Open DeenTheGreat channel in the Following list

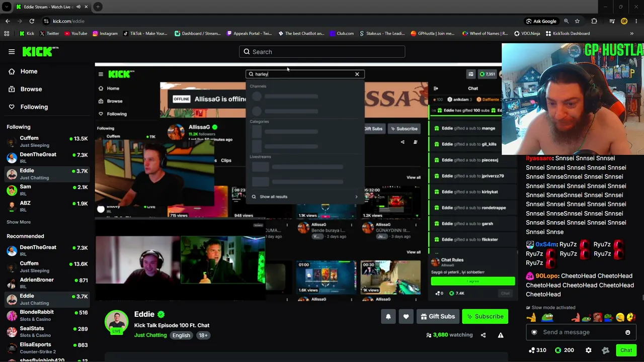pos(47,158)
